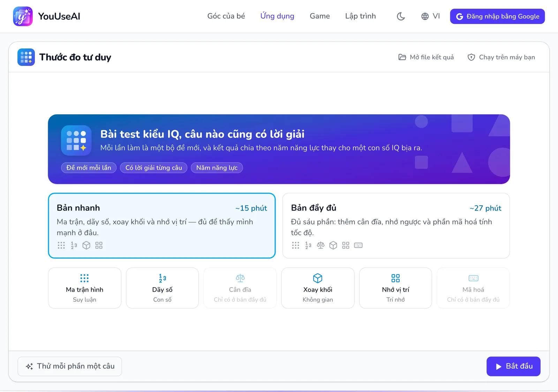Click the dot matrix icon in Bản nhanh

(61, 245)
